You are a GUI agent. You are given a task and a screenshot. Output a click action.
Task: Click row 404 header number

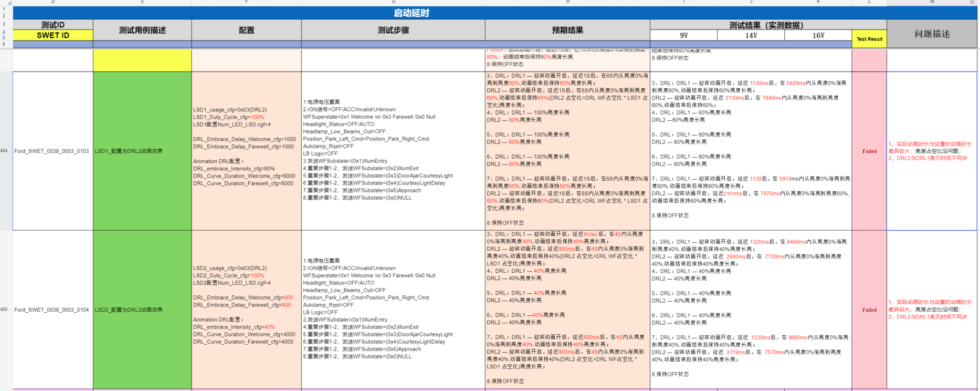pos(4,151)
